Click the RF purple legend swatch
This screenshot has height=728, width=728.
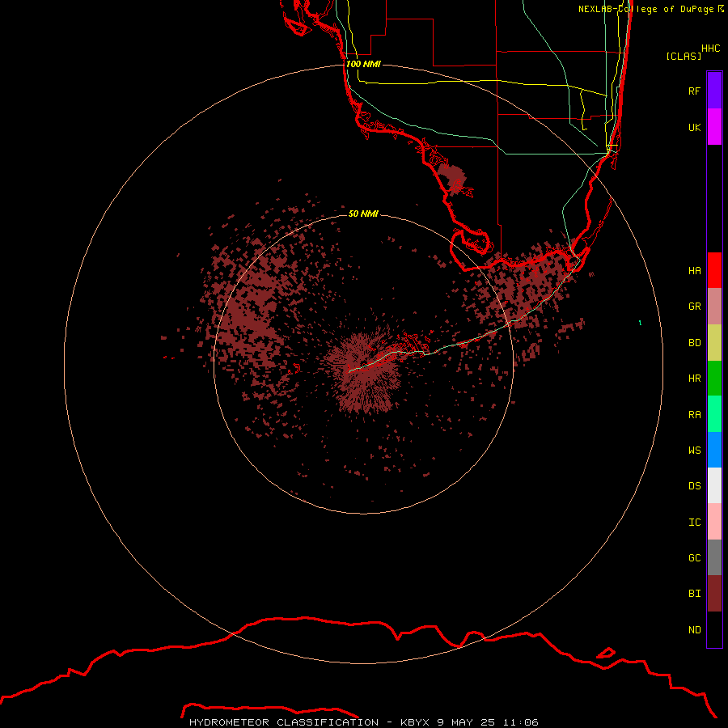714,91
